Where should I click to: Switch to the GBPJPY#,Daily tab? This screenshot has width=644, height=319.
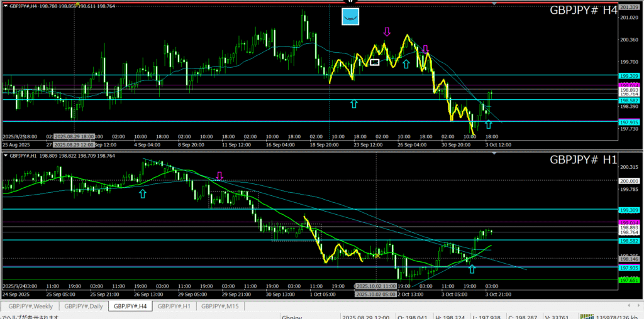(x=83, y=306)
